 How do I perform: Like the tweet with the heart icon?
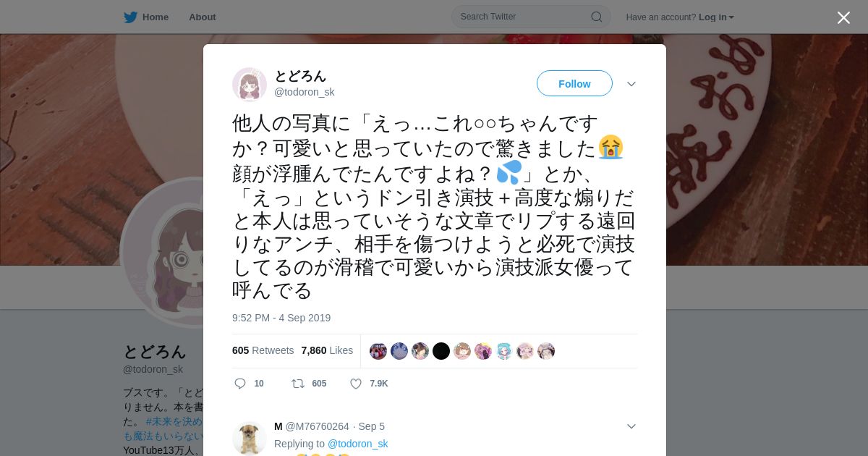(356, 384)
